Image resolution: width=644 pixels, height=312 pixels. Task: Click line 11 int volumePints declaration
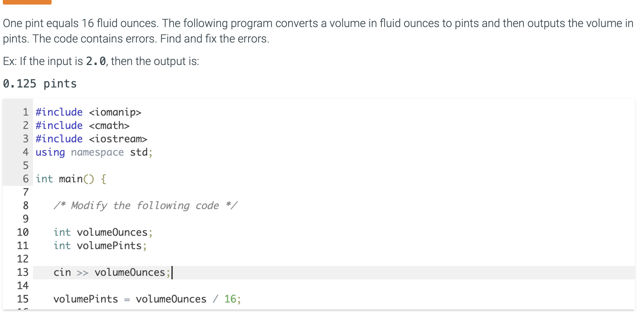tap(100, 246)
